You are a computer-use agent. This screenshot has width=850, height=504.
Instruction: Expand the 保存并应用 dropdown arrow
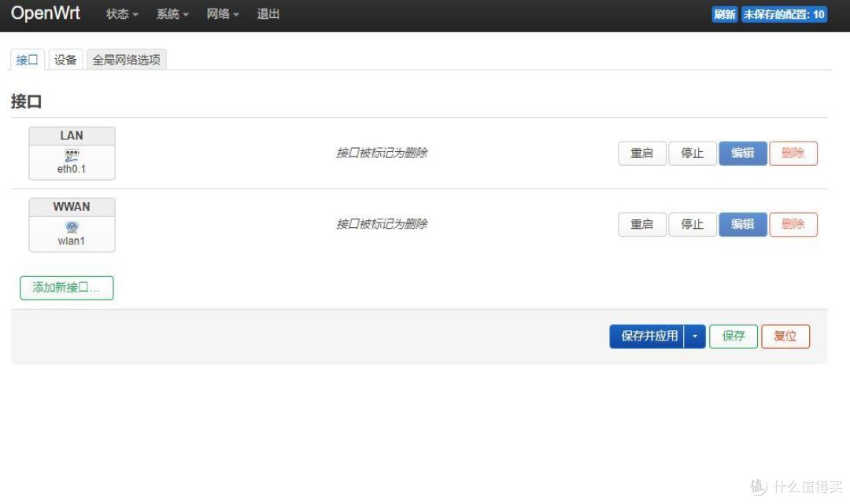coord(695,337)
